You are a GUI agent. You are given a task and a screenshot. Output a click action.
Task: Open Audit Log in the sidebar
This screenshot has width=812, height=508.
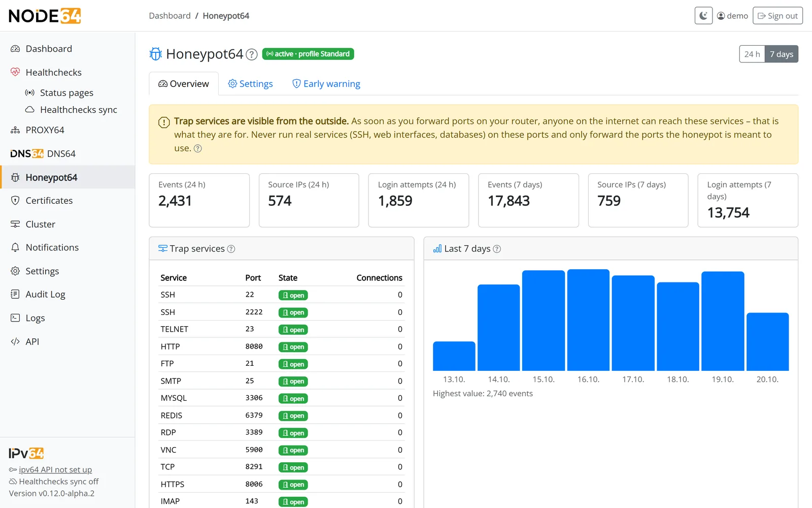point(67,294)
